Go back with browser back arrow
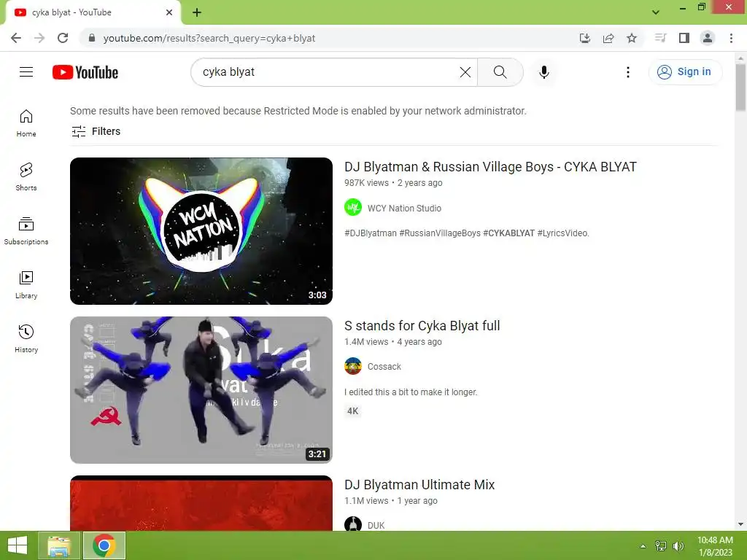 16,38
